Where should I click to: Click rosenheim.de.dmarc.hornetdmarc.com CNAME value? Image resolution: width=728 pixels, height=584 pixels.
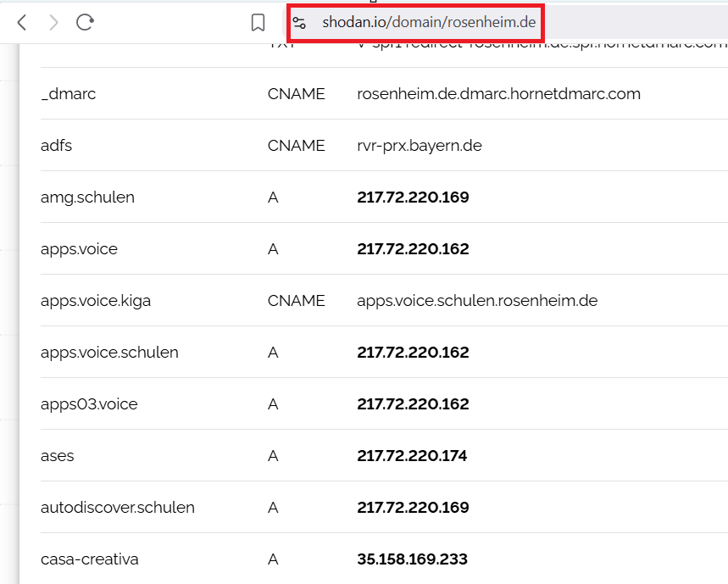click(x=498, y=94)
